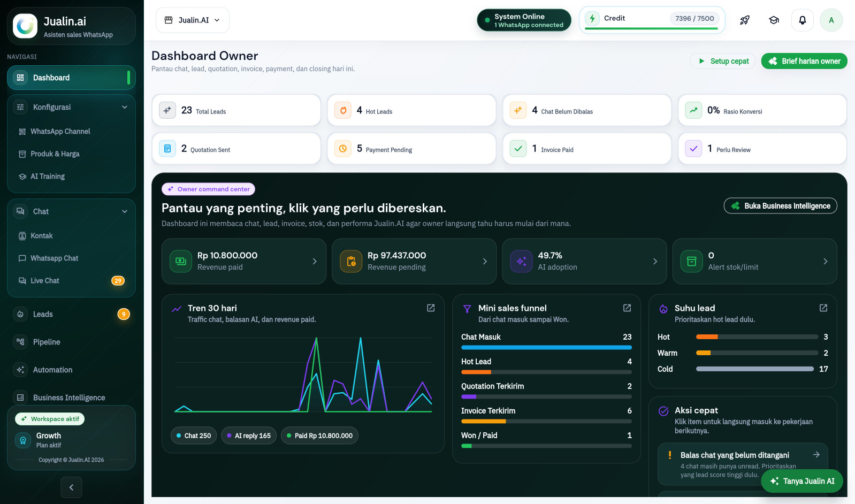Screen dimensions: 855x504
Task: Click the funnel icon in sales funnel
Action: coord(467,309)
